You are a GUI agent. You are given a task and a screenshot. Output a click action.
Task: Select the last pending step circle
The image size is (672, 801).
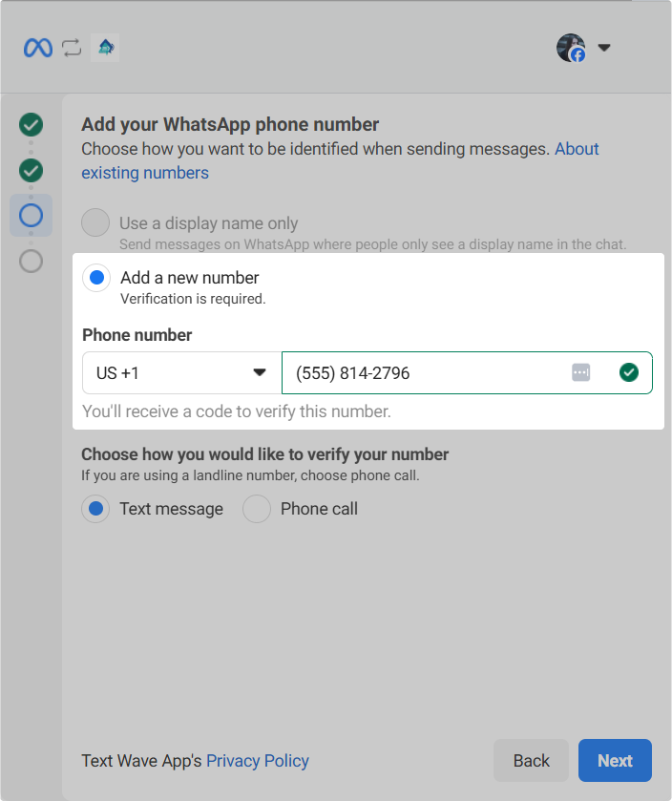[31, 261]
